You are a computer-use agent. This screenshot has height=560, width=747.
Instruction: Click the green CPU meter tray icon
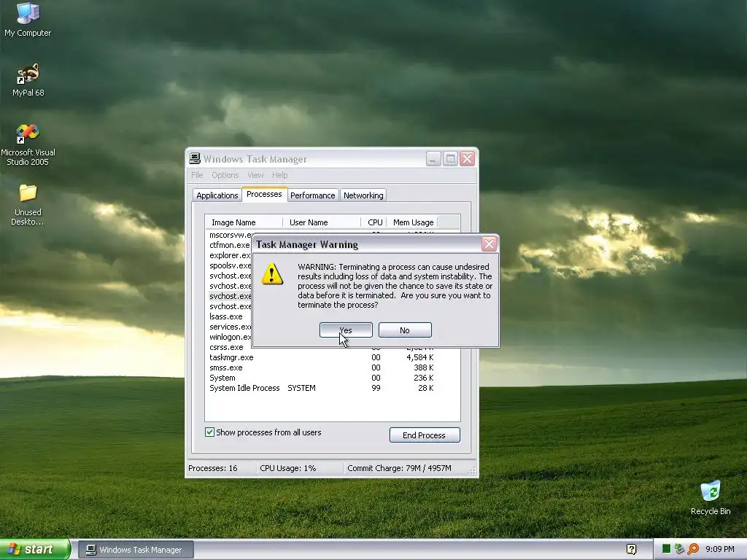(x=667, y=549)
